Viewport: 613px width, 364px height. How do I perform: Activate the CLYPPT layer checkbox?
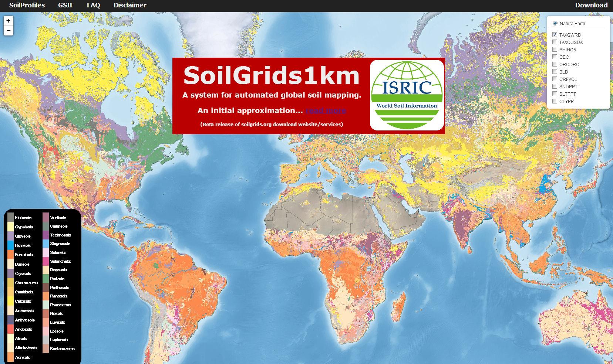pyautogui.click(x=555, y=101)
